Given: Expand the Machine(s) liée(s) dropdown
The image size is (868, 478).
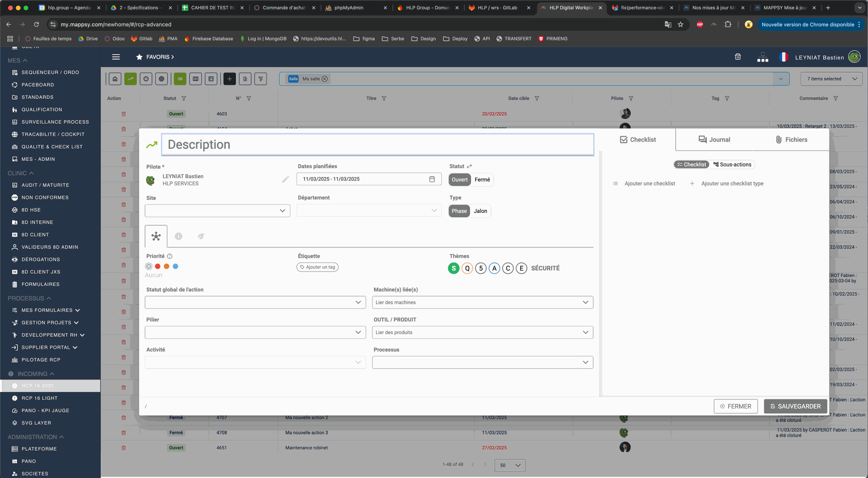Looking at the screenshot, I should tap(482, 303).
